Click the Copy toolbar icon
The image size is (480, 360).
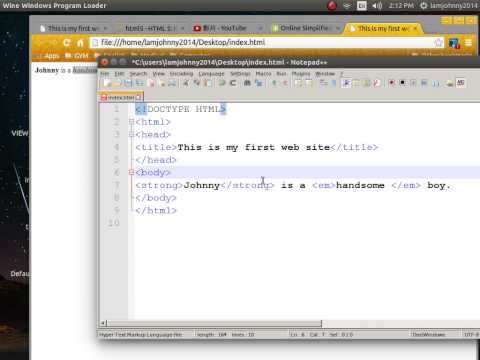pos(197,83)
